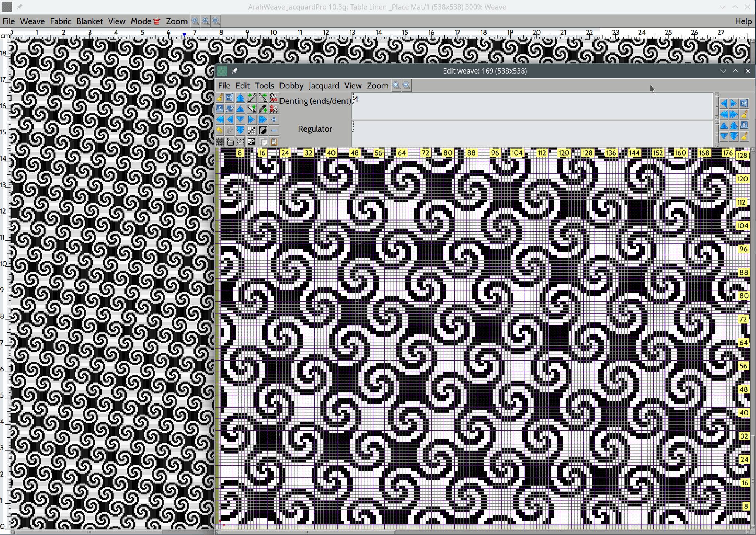Image resolution: width=756 pixels, height=535 pixels.
Task: Click into the Regulator input field
Action: (x=532, y=133)
